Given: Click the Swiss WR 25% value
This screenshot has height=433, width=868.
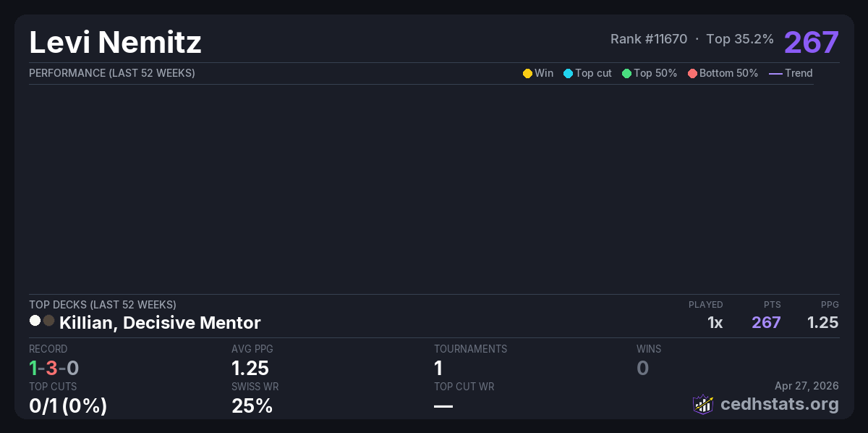Looking at the screenshot, I should pyautogui.click(x=252, y=406).
